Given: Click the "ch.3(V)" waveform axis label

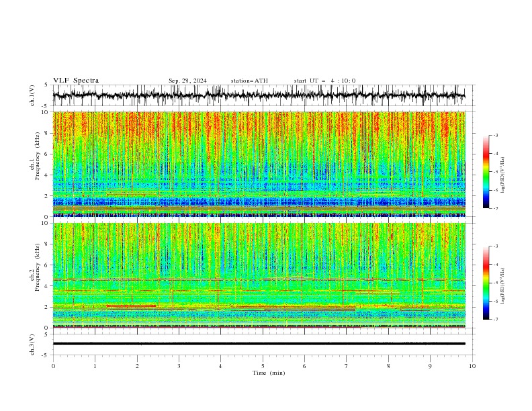Looking at the screenshot, I should 32,345.
